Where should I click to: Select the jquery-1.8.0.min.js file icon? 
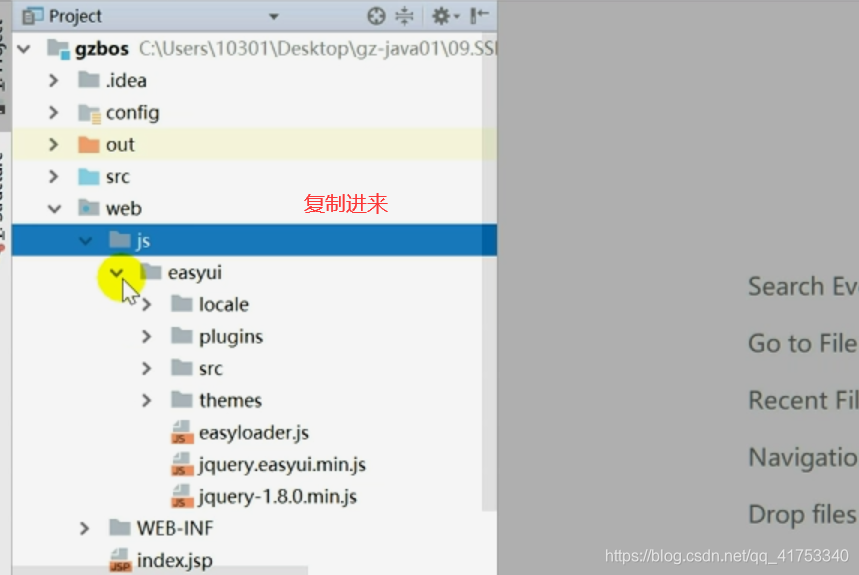(x=182, y=496)
